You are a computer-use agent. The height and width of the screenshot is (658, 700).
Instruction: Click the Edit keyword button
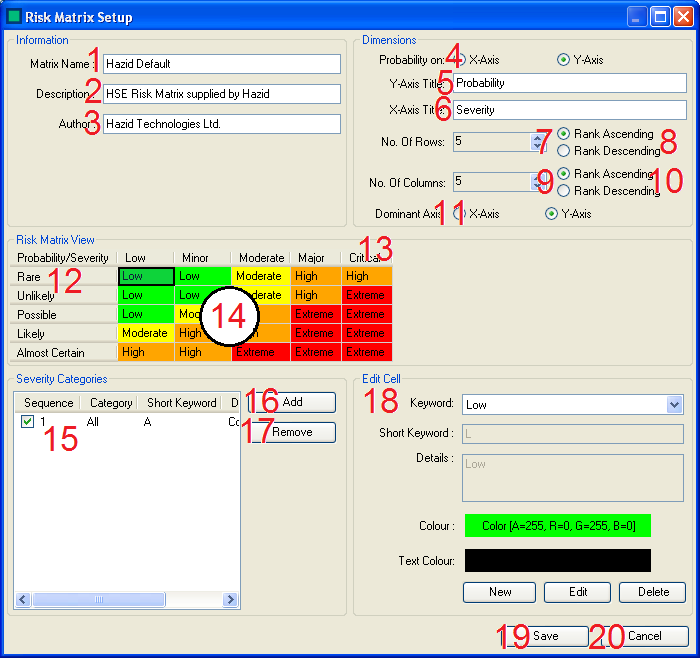point(577,592)
